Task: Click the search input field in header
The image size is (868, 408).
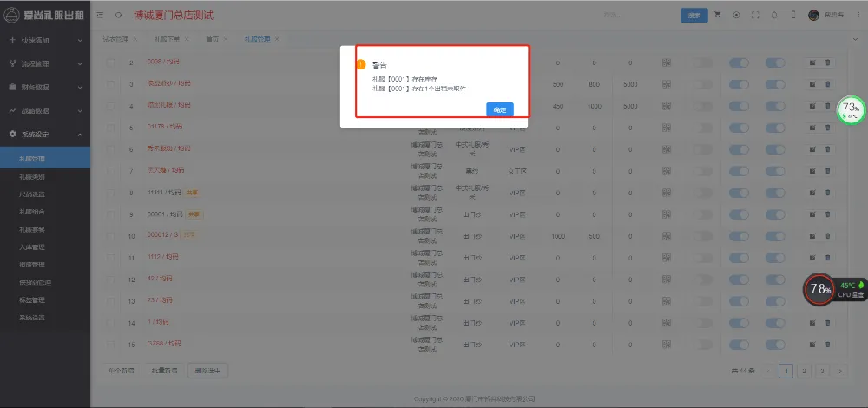Action: (x=638, y=16)
